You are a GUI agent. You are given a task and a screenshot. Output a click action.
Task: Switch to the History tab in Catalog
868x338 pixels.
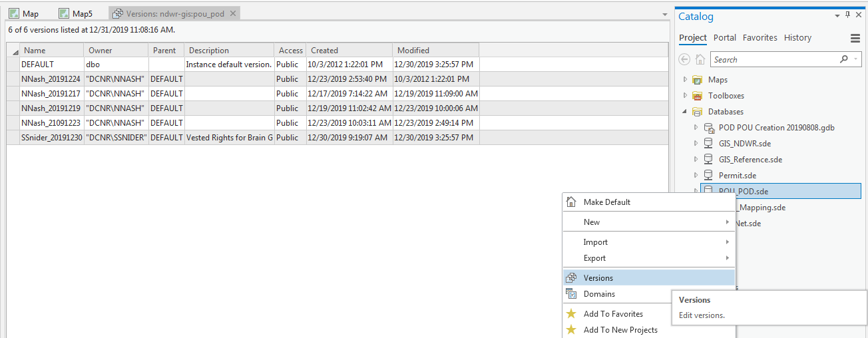click(797, 38)
